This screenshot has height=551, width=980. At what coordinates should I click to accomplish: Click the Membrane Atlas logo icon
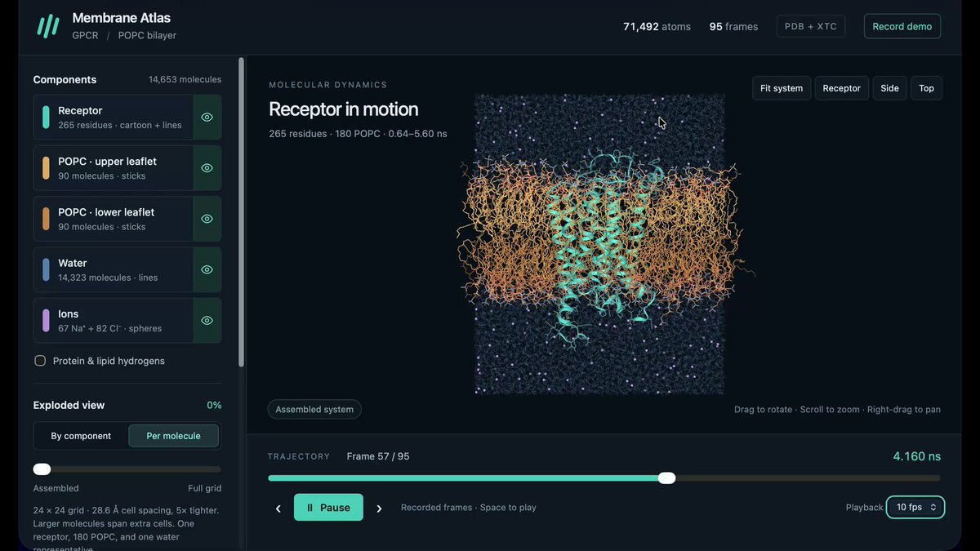click(48, 26)
